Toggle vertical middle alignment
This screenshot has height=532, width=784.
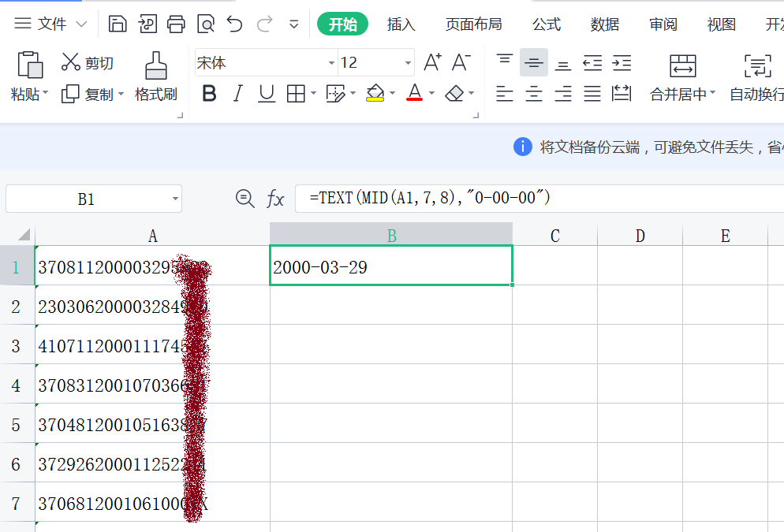[x=533, y=62]
